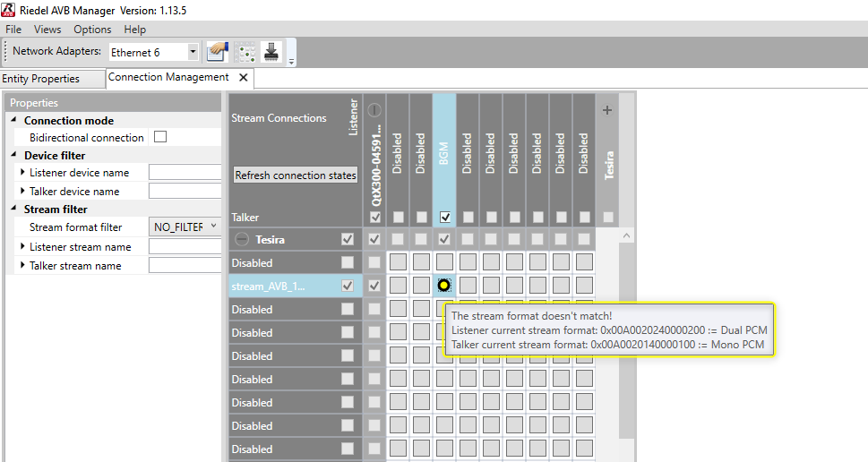Click the Properties panel header
The height and width of the screenshot is (462, 868).
tap(113, 102)
